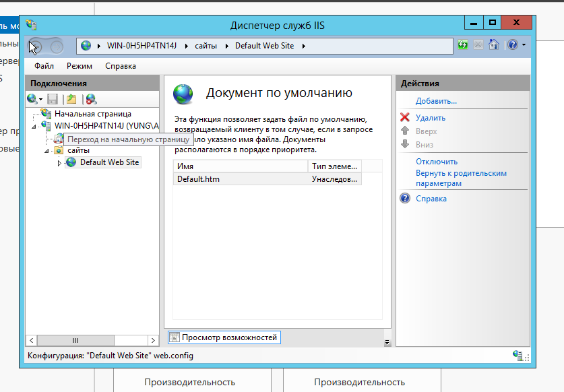Viewport: 564px width, 392px height.
Task: Click the Connections scrollbar right arrow
Action: [x=153, y=340]
